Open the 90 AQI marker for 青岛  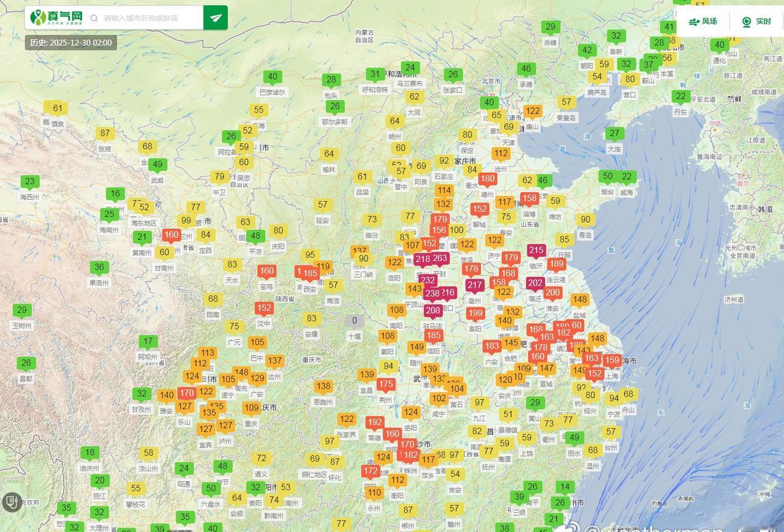(x=586, y=219)
